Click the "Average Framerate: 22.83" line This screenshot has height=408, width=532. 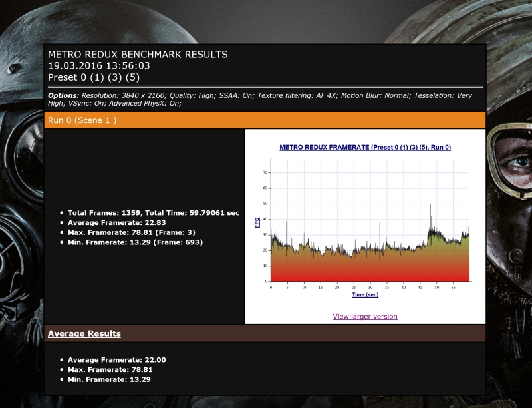coord(117,223)
